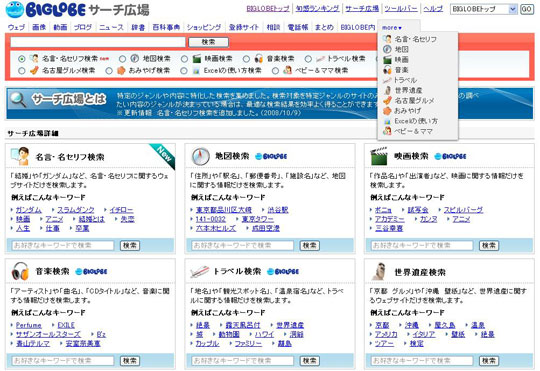Click BIGLOBE badge next to トラベル検索 title

(283, 271)
